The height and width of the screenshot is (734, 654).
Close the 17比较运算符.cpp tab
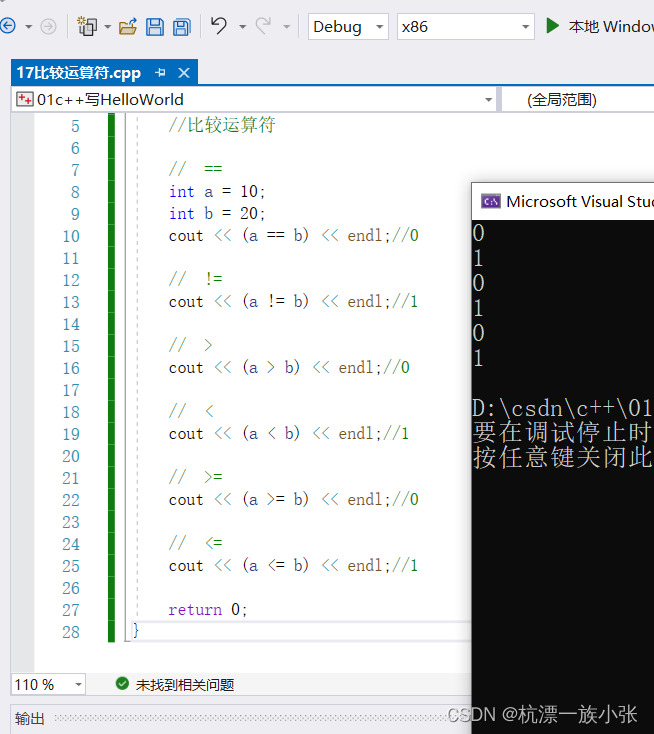(x=184, y=73)
